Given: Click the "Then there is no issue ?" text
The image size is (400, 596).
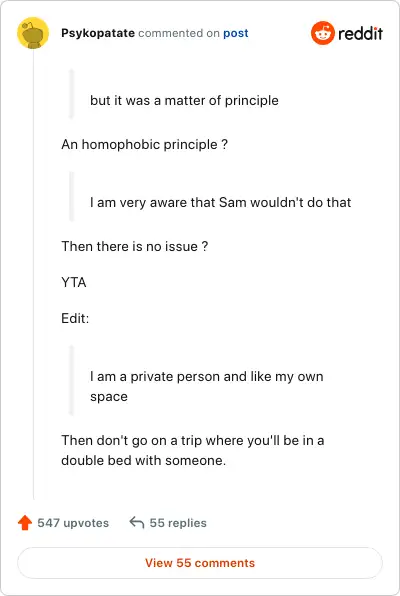Looking at the screenshot, I should click(x=135, y=246).
